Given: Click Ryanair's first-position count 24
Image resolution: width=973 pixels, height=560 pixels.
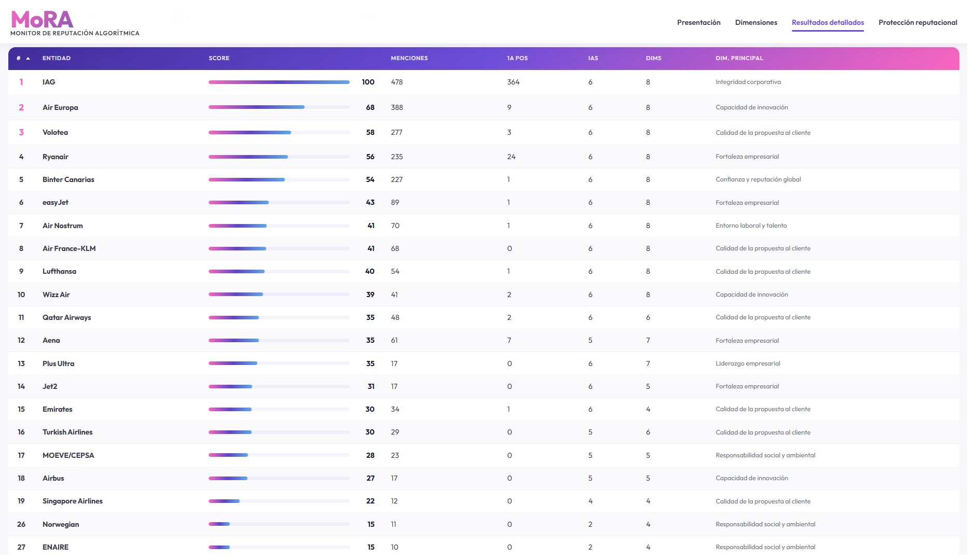Looking at the screenshot, I should (x=511, y=157).
